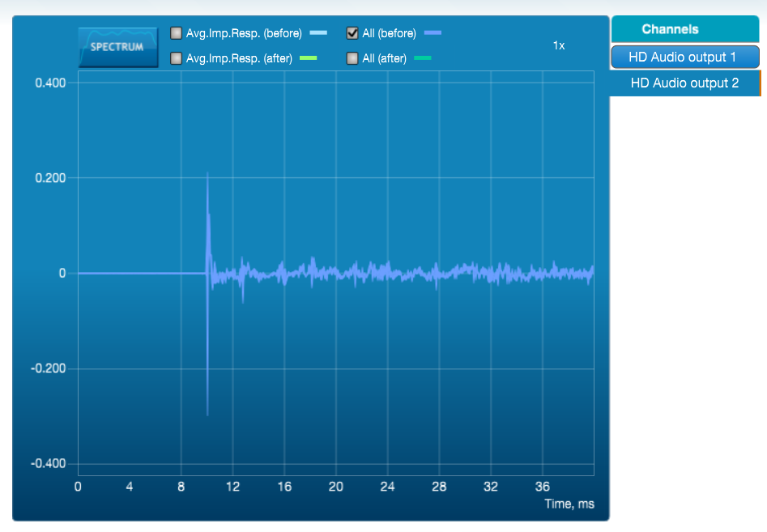
Task: Click the 20 ms time axis label
Action: point(336,487)
